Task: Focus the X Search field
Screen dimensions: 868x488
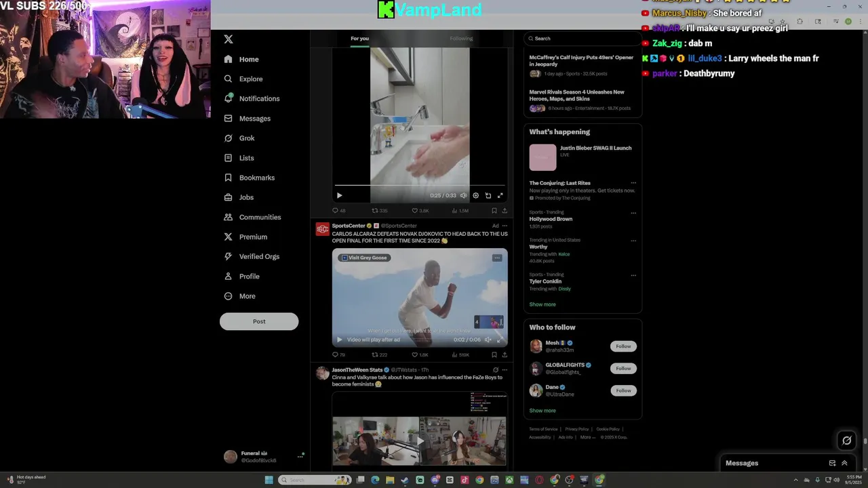Action: tap(583, 39)
